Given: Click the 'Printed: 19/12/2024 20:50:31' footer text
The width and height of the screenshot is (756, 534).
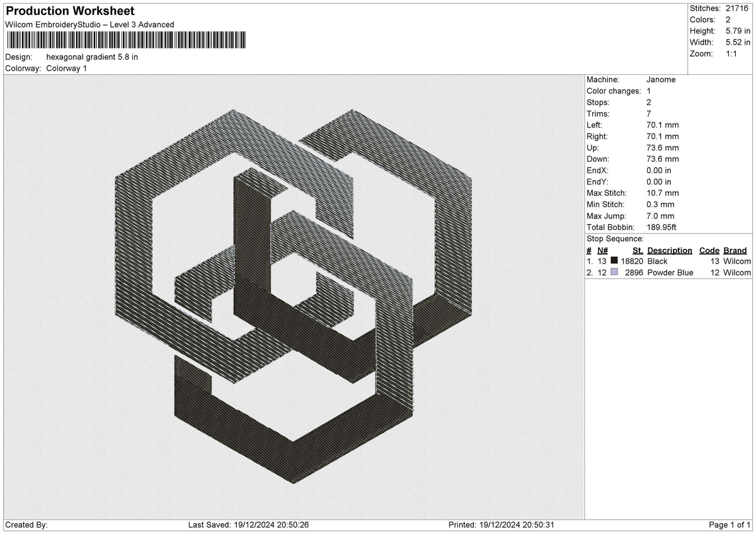Looking at the screenshot, I should (501, 525).
